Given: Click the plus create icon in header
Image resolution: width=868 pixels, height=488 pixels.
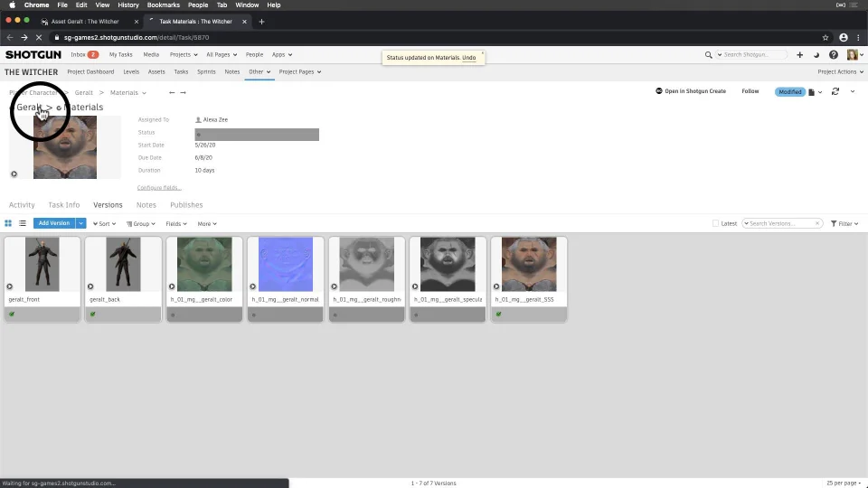Looking at the screenshot, I should tap(799, 55).
